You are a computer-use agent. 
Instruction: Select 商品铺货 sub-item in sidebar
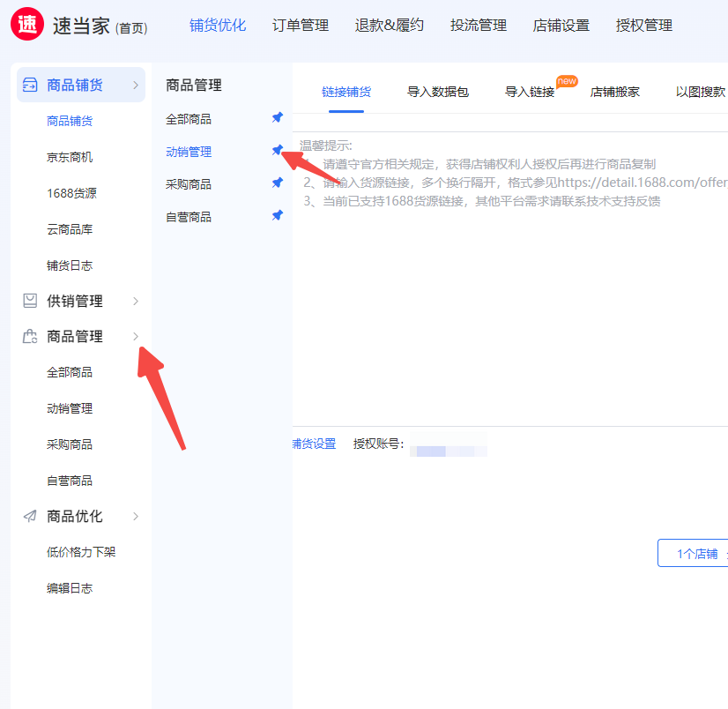pos(70,122)
